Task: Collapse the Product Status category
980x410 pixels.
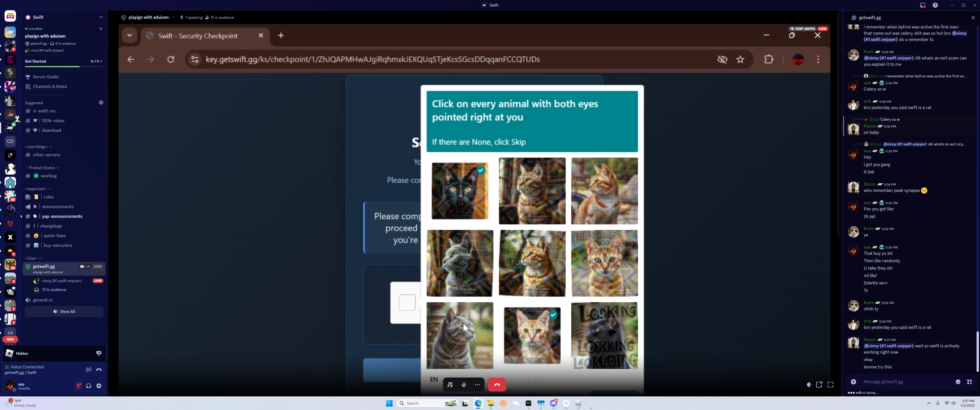Action: pyautogui.click(x=42, y=168)
